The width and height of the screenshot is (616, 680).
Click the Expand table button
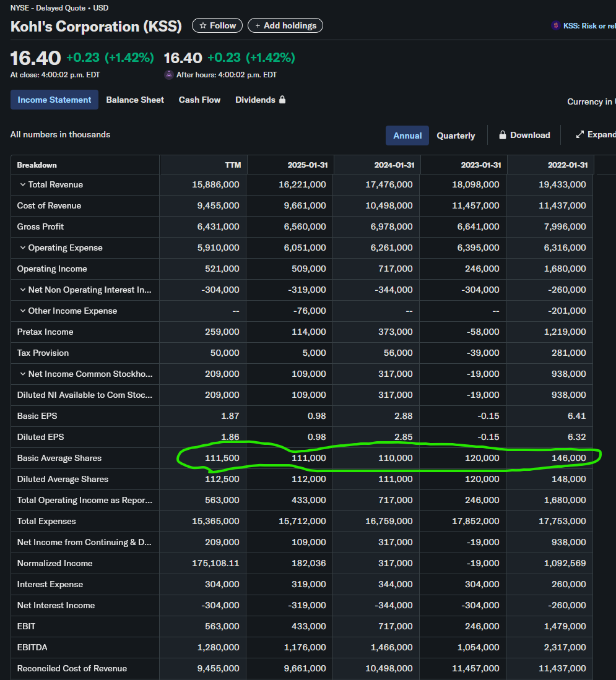[x=596, y=134]
